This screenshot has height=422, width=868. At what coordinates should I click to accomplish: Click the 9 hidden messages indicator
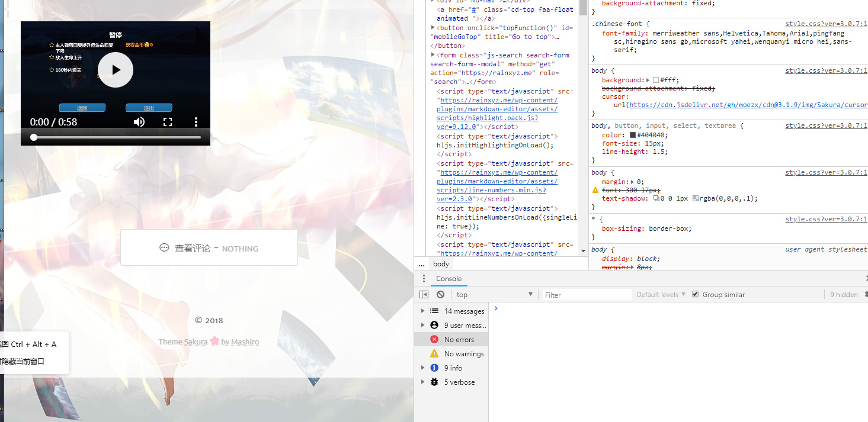click(x=844, y=294)
